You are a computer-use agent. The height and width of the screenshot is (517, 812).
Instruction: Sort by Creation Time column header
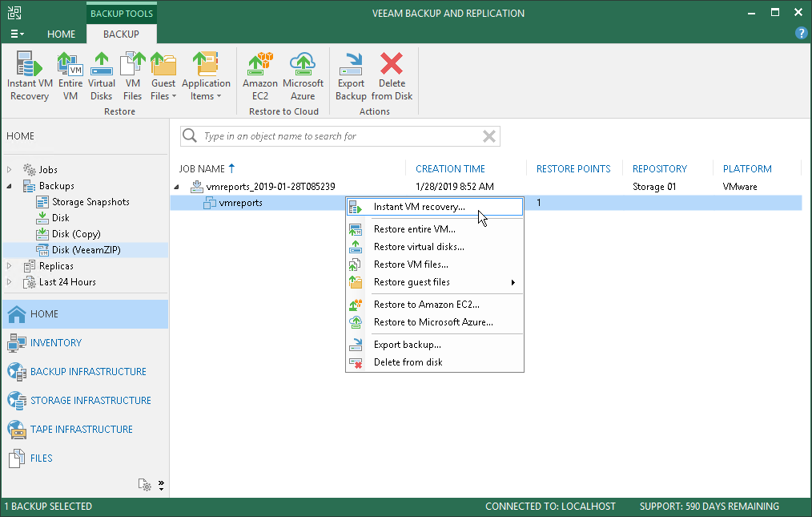[450, 169]
